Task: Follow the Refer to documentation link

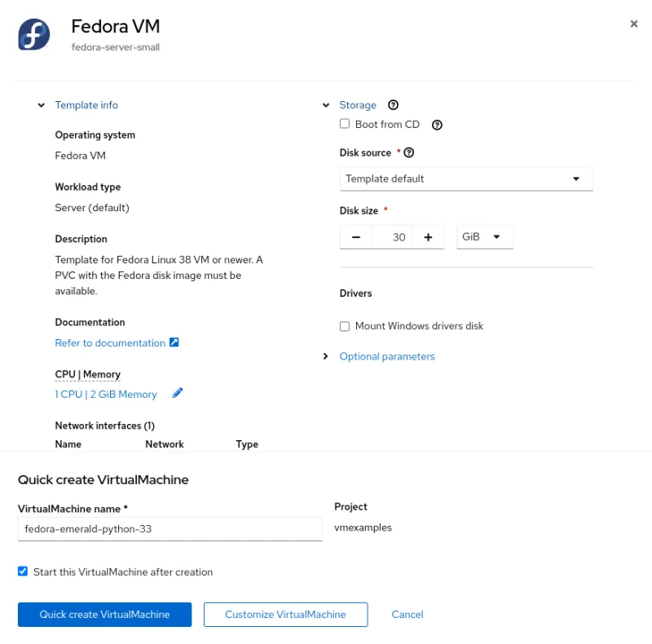Action: [108, 342]
